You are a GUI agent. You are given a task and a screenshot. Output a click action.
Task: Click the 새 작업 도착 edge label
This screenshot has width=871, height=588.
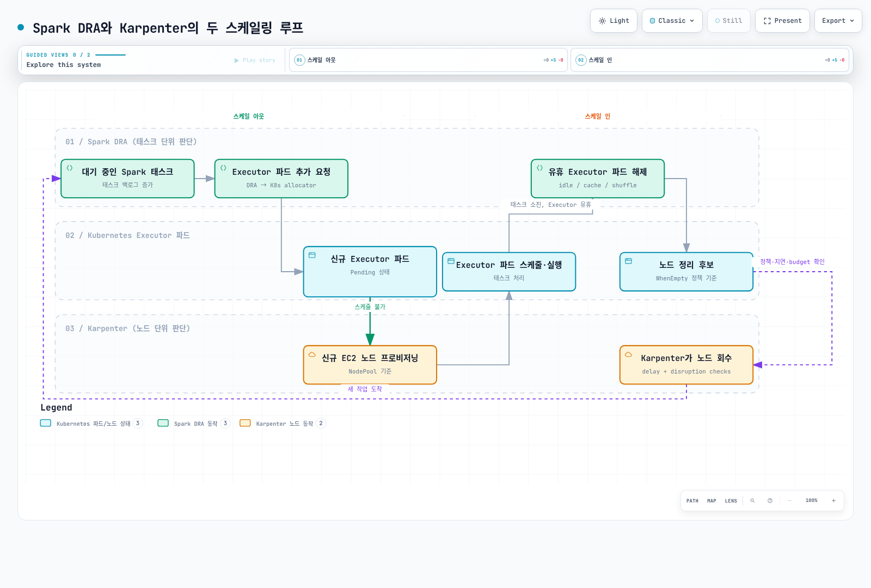(365, 389)
